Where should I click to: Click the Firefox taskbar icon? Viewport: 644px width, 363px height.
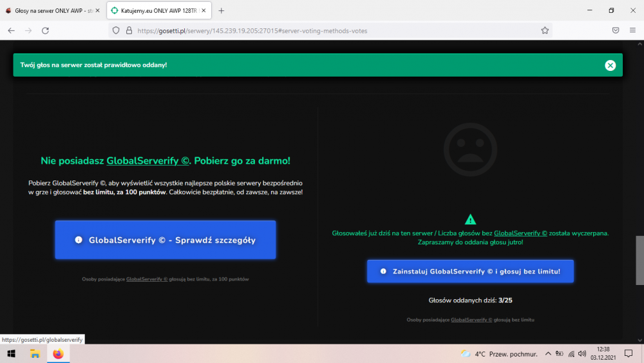pos(58,353)
